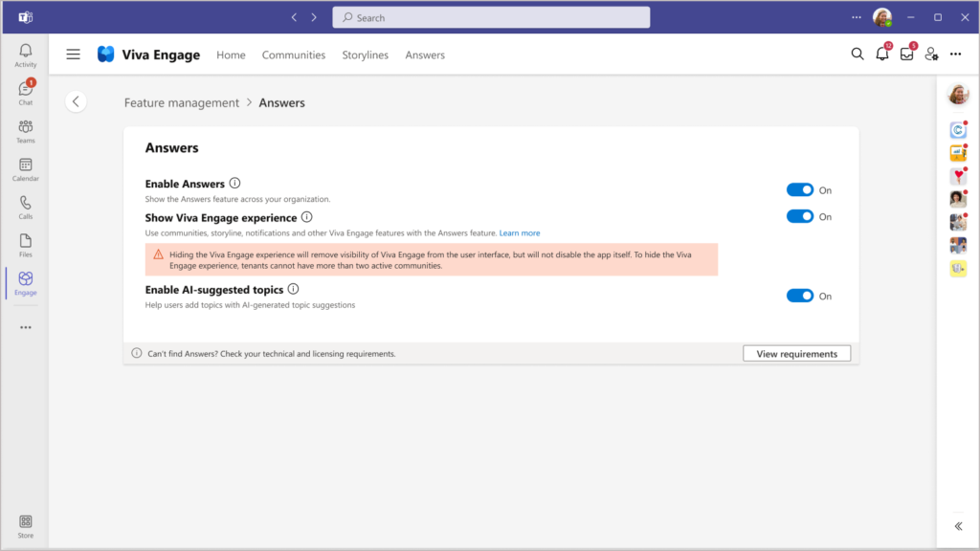Show info for Enable Answers
This screenshot has width=980, height=551.
tap(235, 183)
